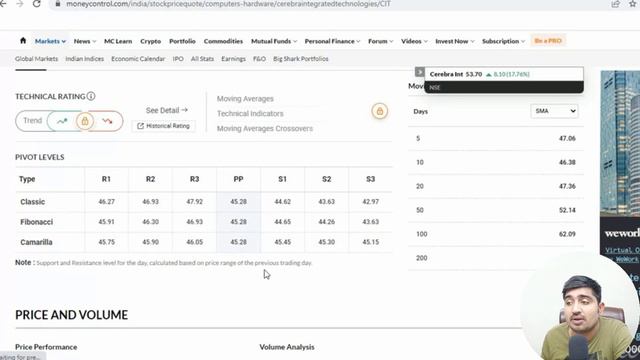Click the 200 days row label
The image size is (640, 360).
pos(422,258)
